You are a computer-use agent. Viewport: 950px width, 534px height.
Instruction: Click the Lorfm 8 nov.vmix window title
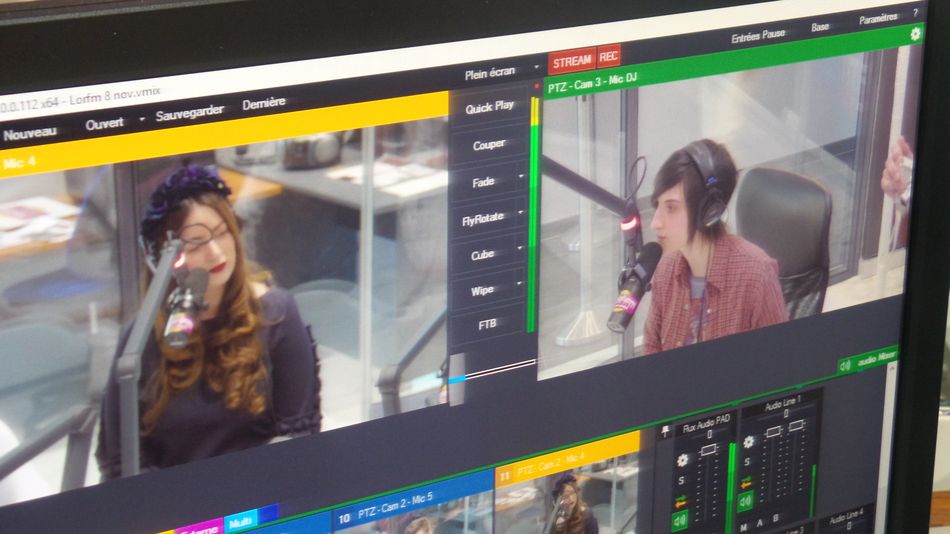(115, 96)
